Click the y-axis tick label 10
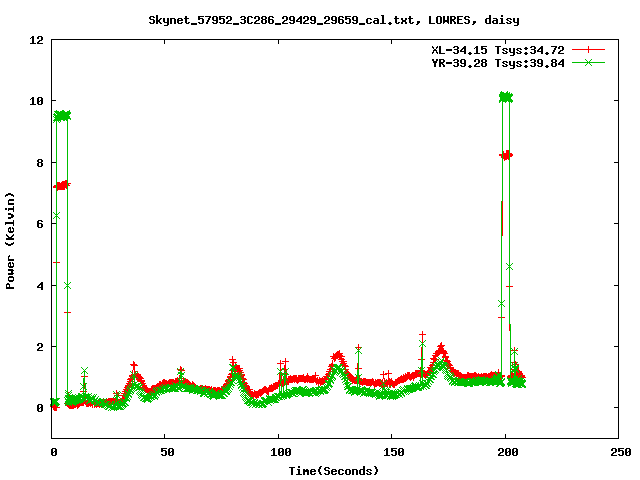This screenshot has height=480, width=640. coord(36,101)
